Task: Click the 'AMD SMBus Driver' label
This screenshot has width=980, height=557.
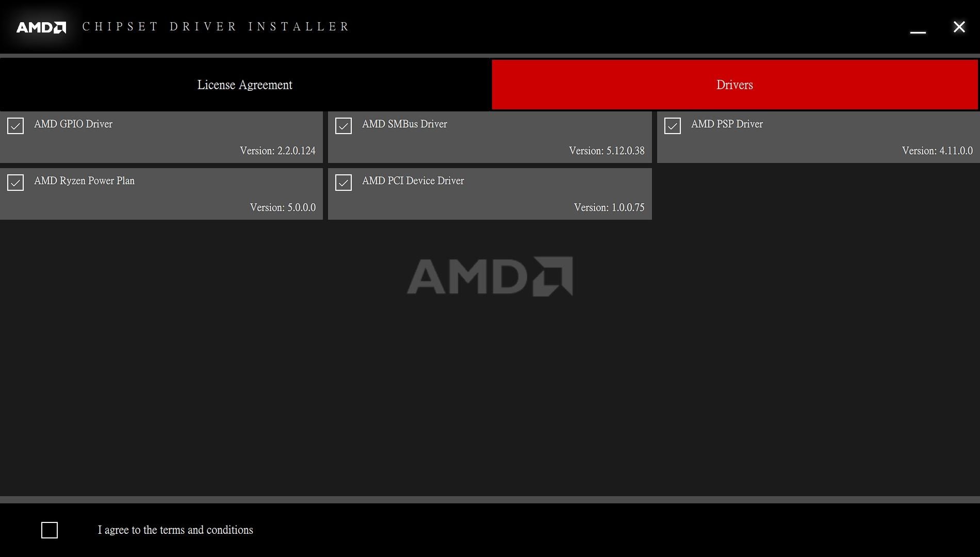Action: [x=404, y=124]
